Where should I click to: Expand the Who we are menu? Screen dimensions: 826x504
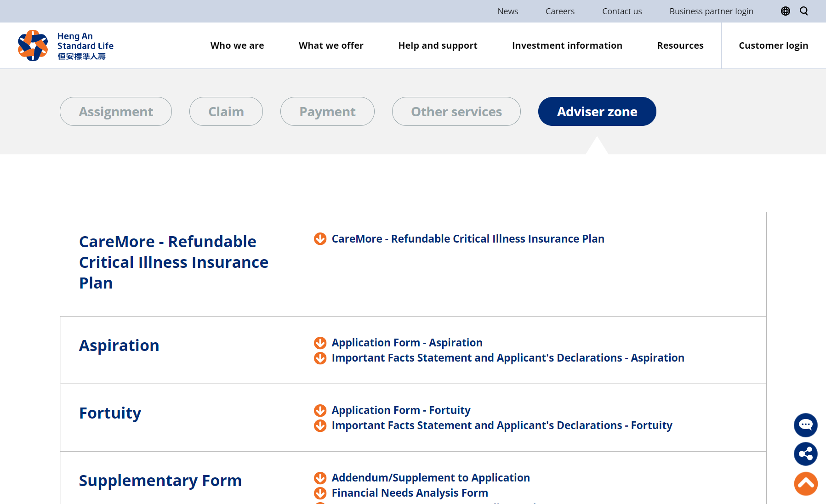click(x=237, y=45)
